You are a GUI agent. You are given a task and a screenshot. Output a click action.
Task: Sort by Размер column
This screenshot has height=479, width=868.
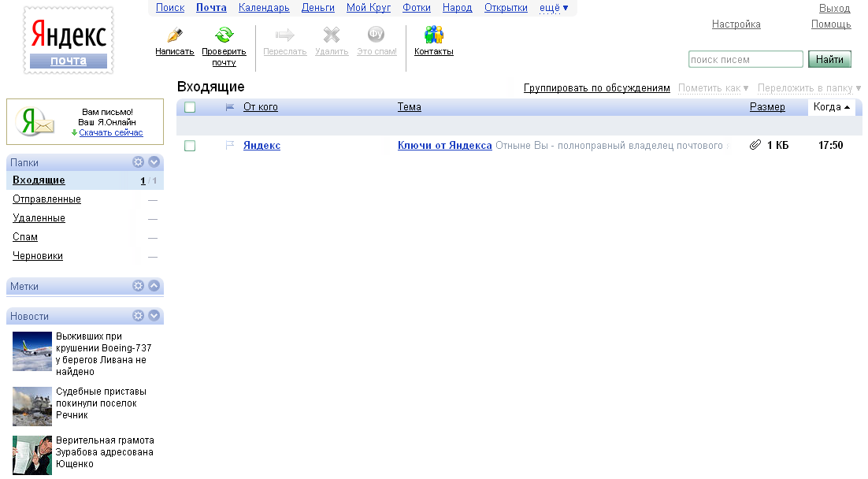pyautogui.click(x=767, y=107)
